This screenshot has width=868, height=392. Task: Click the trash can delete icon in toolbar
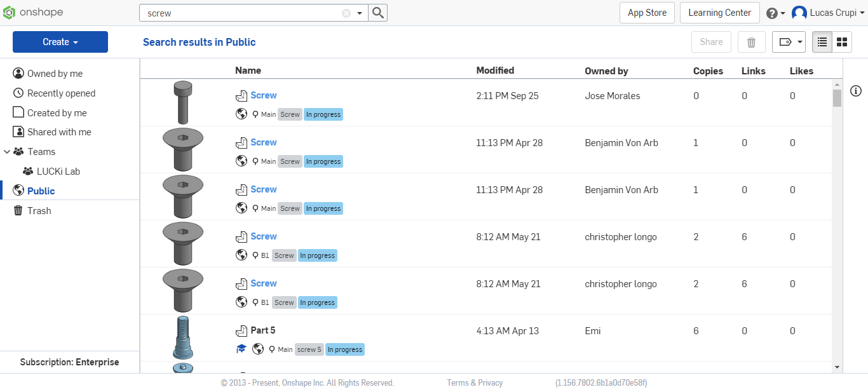[751, 42]
